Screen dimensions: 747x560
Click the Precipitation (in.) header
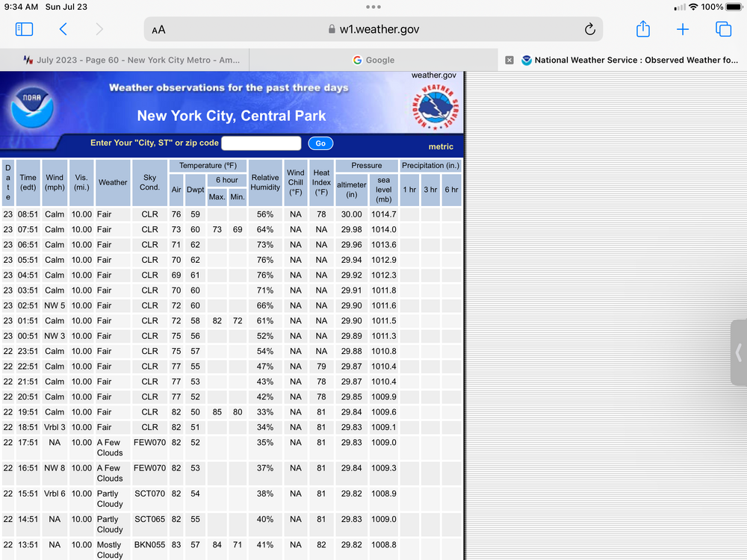coord(430,166)
